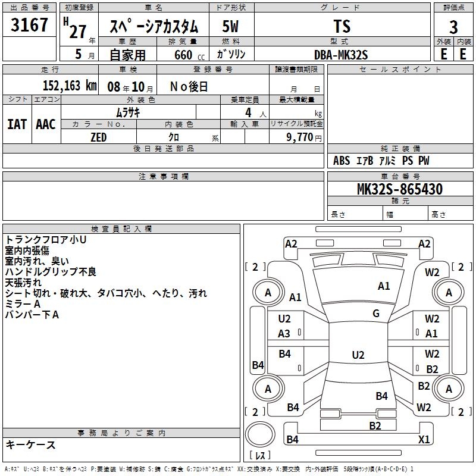Screen dimensions: 476x476
Task: Click the セールスポイント header
Action: (x=400, y=70)
